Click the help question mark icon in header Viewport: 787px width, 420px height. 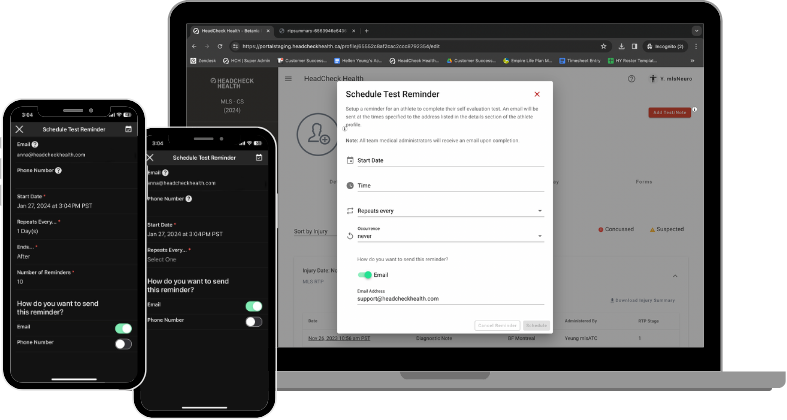point(631,78)
